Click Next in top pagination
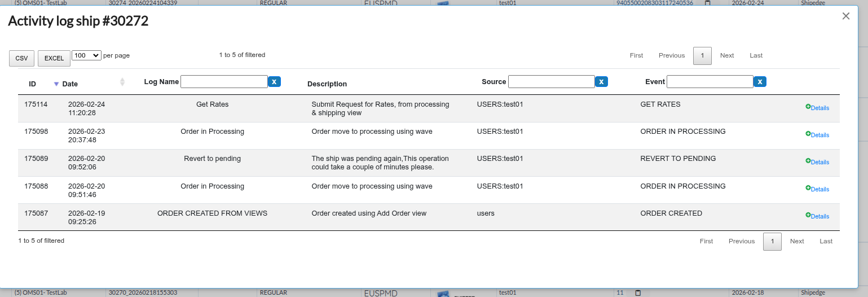 pos(727,55)
